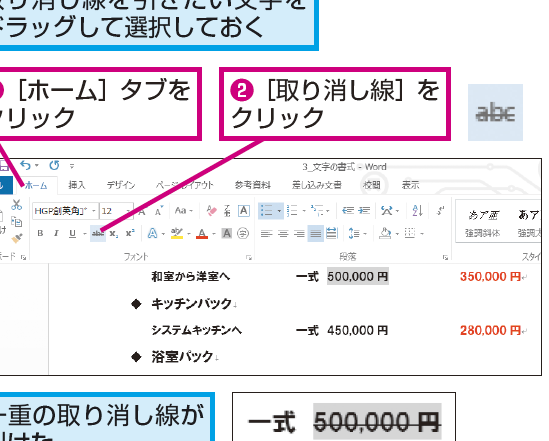Click the Distributed alignment icon
This screenshot has height=441, width=549.
pos(331,233)
